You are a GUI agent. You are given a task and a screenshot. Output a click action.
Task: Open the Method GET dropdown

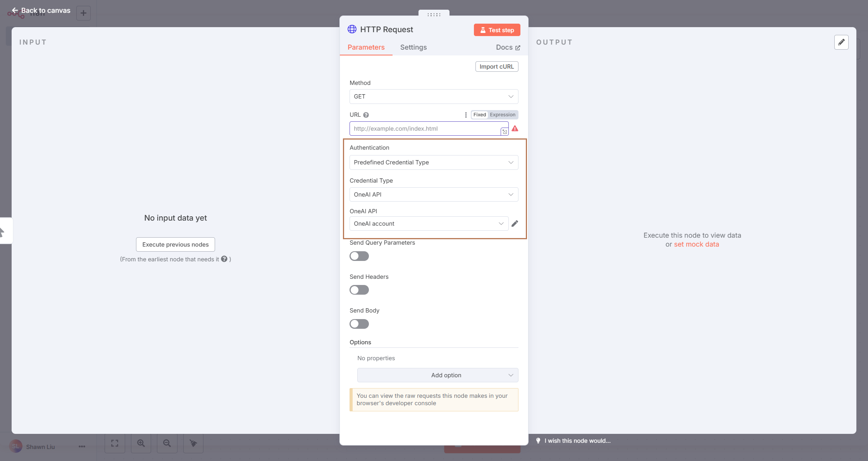tap(434, 97)
